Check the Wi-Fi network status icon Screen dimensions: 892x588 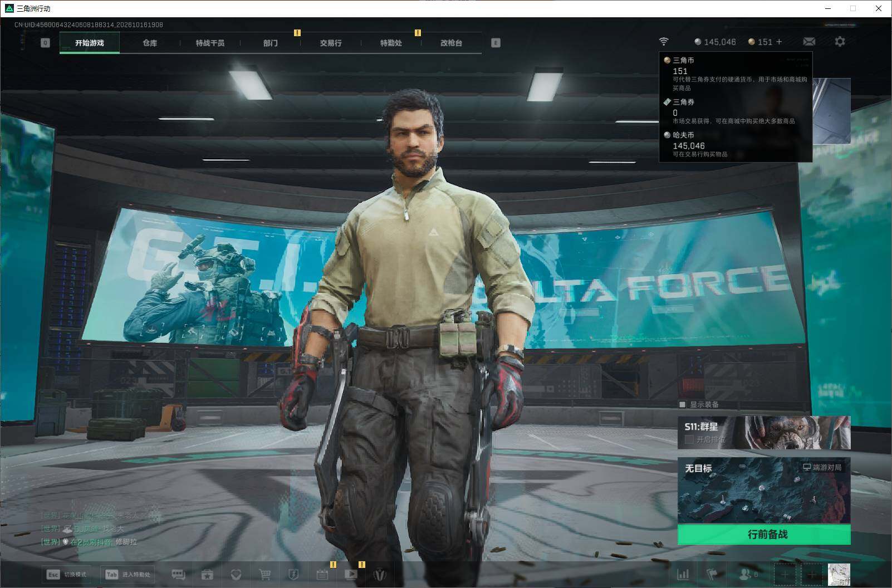(x=663, y=42)
